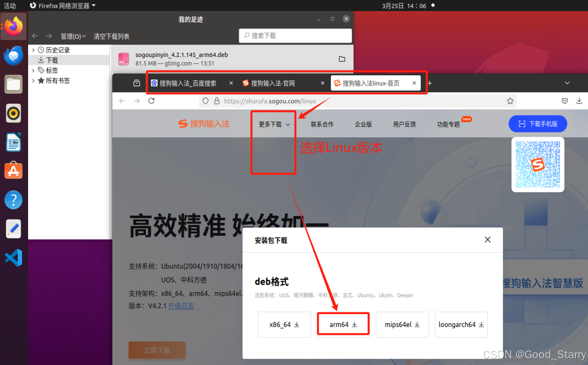Click the 立即下载 button

(x=157, y=350)
